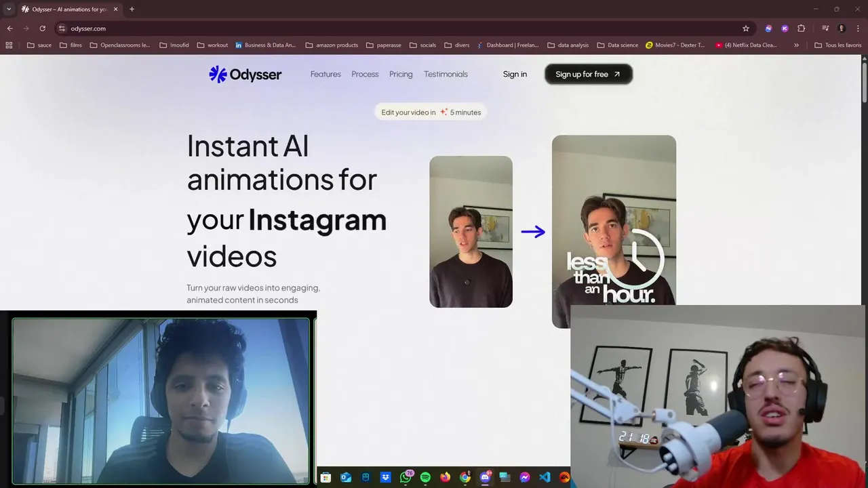The width and height of the screenshot is (868, 488).
Task: Open the media controls toolbar icon
Action: 825,28
